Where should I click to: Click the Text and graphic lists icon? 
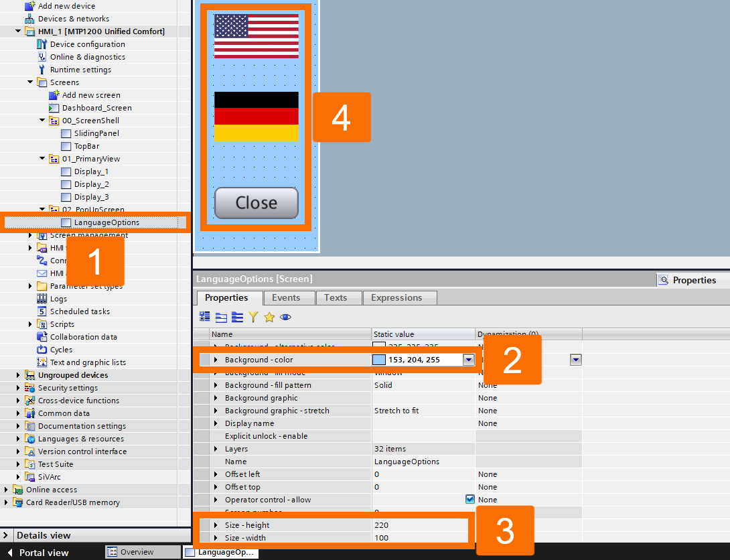[42, 362]
